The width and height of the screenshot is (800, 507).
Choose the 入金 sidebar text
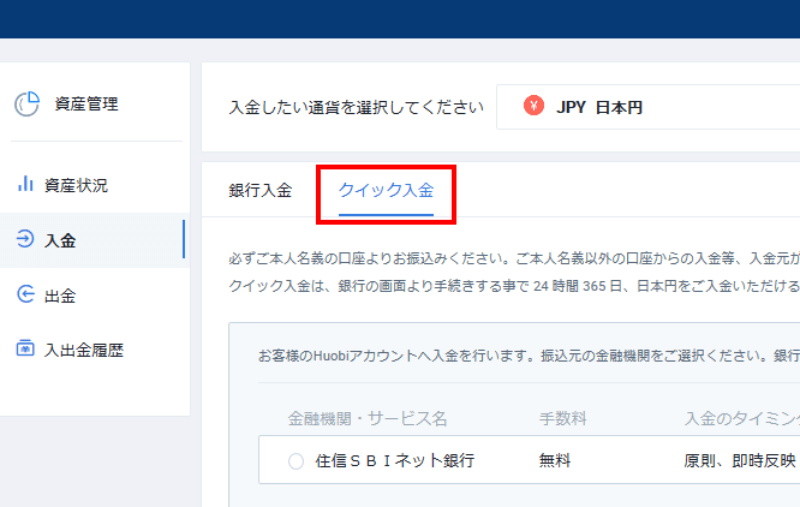60,240
